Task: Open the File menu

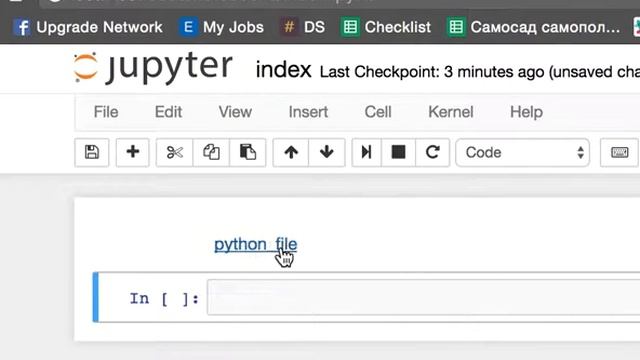Action: coord(106,112)
